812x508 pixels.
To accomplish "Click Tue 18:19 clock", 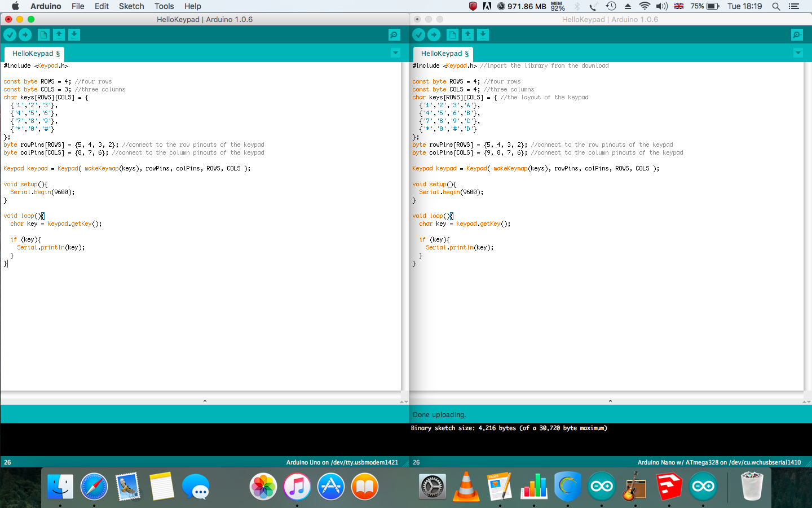I will tap(744, 6).
